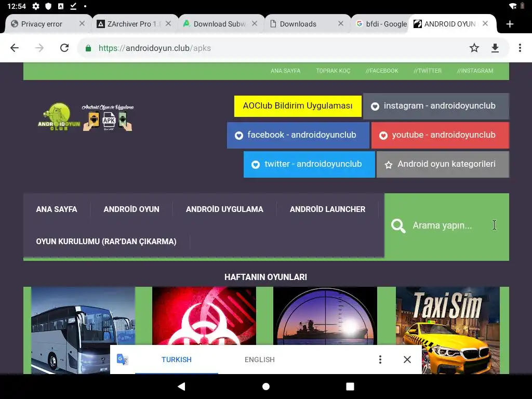
Task: Open Android oyun kategorileri button
Action: coord(443,164)
